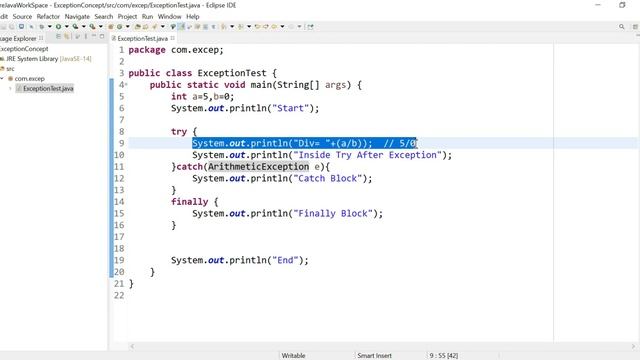Open the Window menu
Screen dimensions: 640x360
[169, 16]
